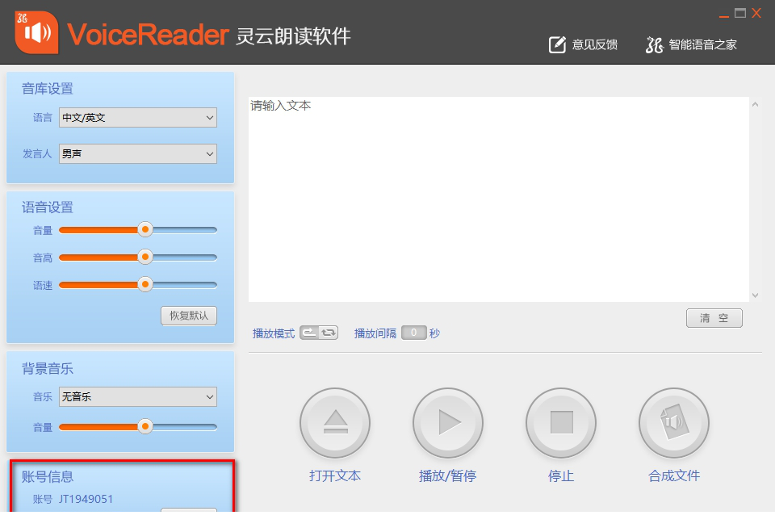Click the 停止 label
This screenshot has width=775, height=532.
point(561,475)
